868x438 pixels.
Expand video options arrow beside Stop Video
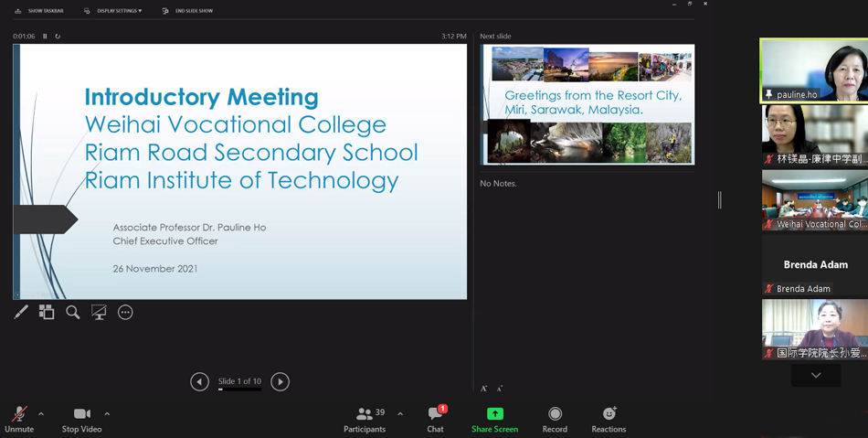coord(107,414)
